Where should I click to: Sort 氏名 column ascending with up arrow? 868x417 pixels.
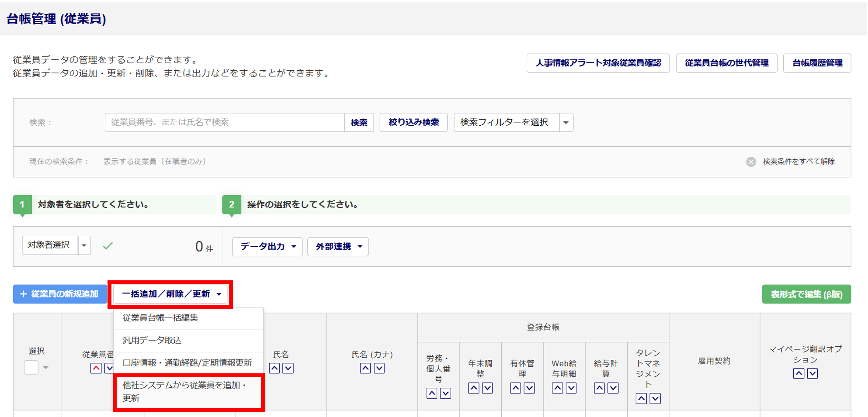click(274, 368)
